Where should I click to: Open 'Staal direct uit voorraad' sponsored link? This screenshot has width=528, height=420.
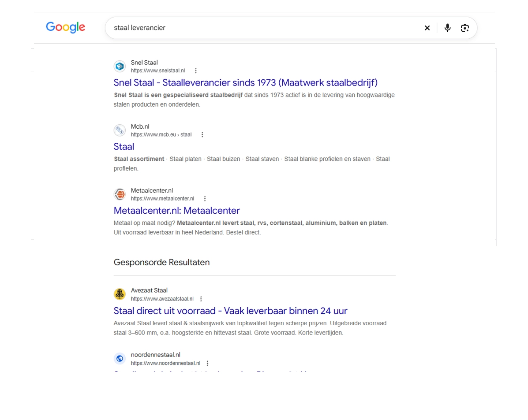(x=230, y=311)
